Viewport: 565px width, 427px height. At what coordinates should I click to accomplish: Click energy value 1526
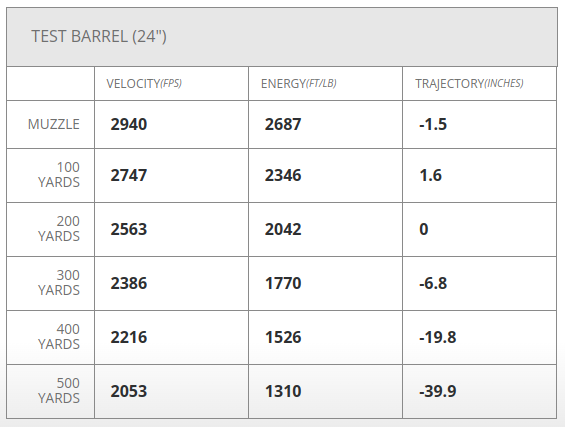pyautogui.click(x=283, y=337)
